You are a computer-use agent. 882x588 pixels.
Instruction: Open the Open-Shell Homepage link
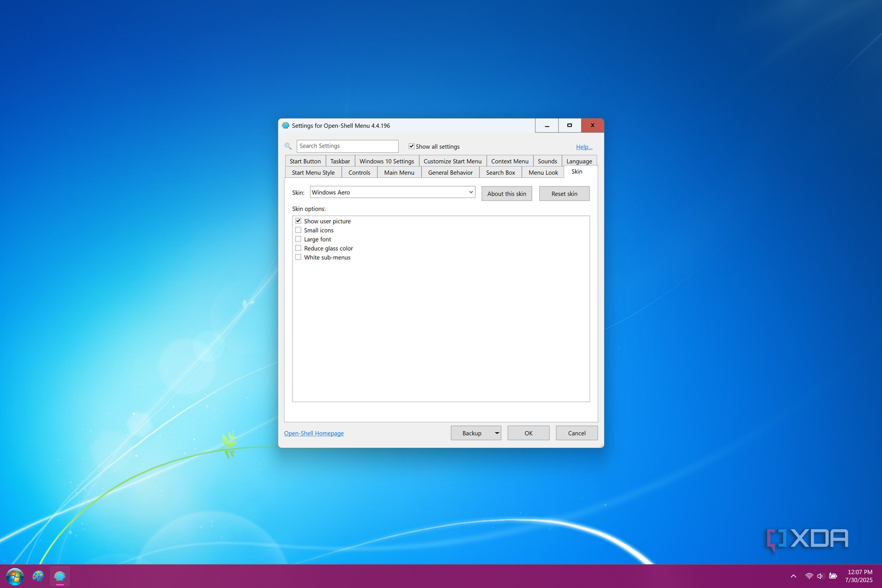point(314,434)
